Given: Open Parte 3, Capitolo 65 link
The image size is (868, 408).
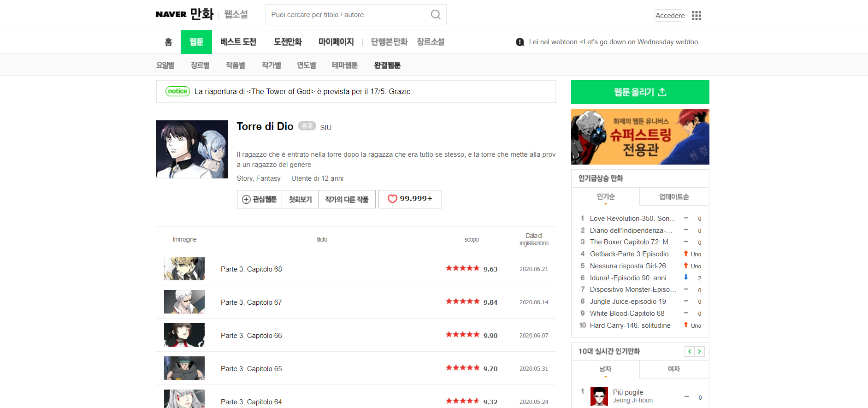Looking at the screenshot, I should pos(251,369).
